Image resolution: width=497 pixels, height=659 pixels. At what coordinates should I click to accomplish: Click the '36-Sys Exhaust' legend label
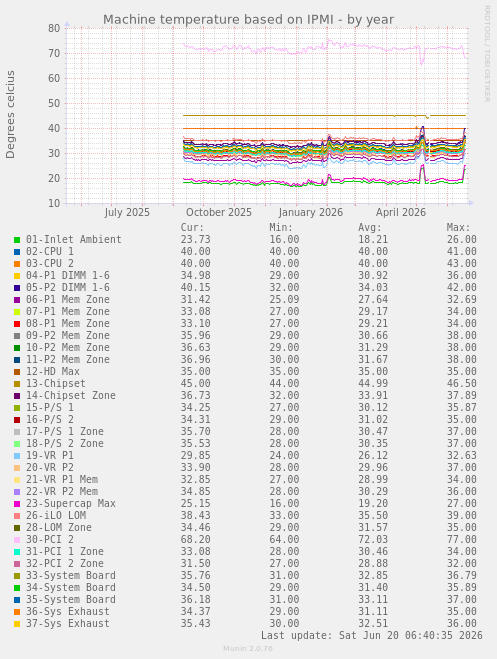coord(68,611)
